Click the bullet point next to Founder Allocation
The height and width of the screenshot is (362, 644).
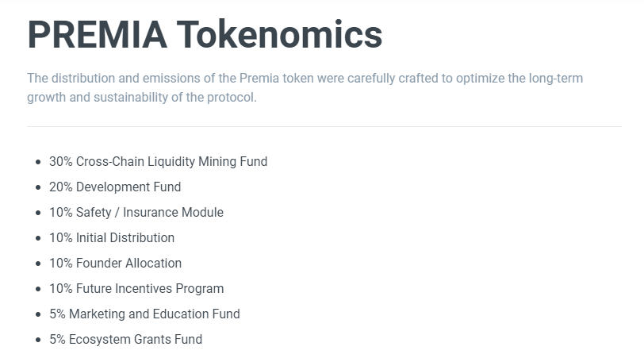38,264
